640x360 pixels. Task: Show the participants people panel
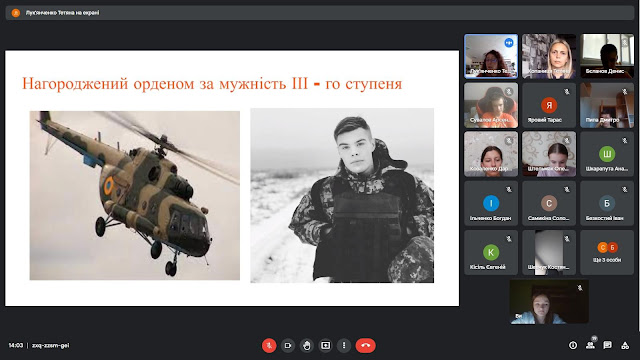590,345
